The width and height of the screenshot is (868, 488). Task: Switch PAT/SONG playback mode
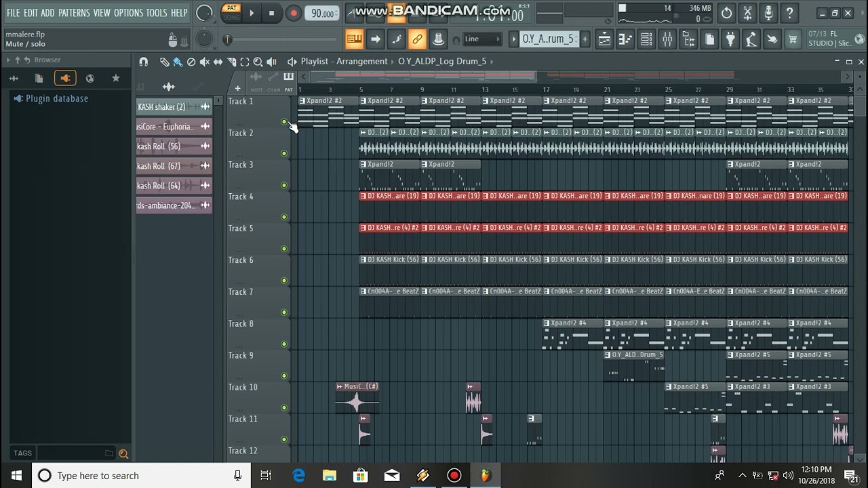[232, 13]
